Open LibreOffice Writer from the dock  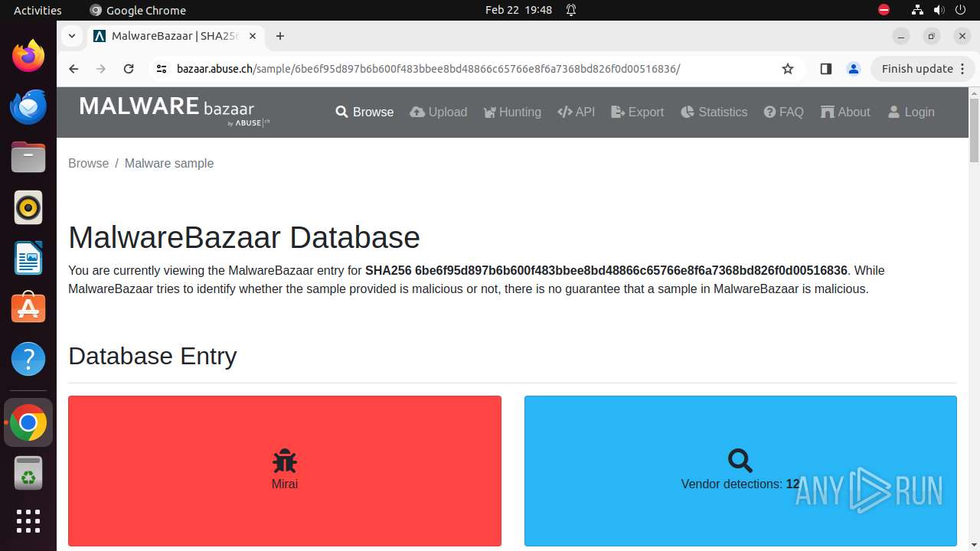coord(28,258)
